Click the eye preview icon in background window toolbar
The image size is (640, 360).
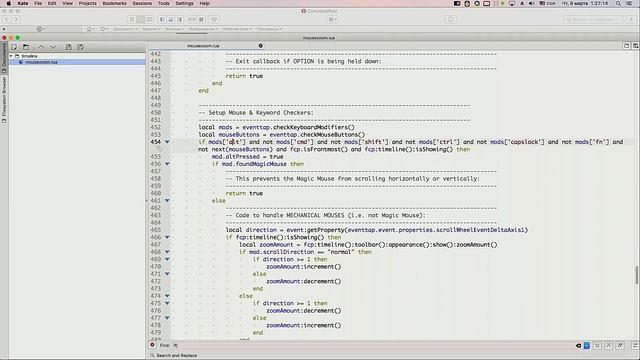214,19
